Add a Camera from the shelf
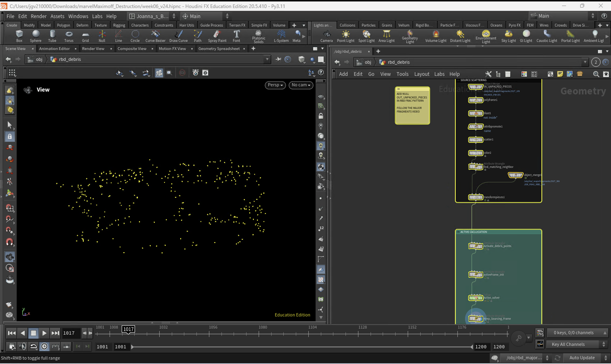 (x=326, y=36)
